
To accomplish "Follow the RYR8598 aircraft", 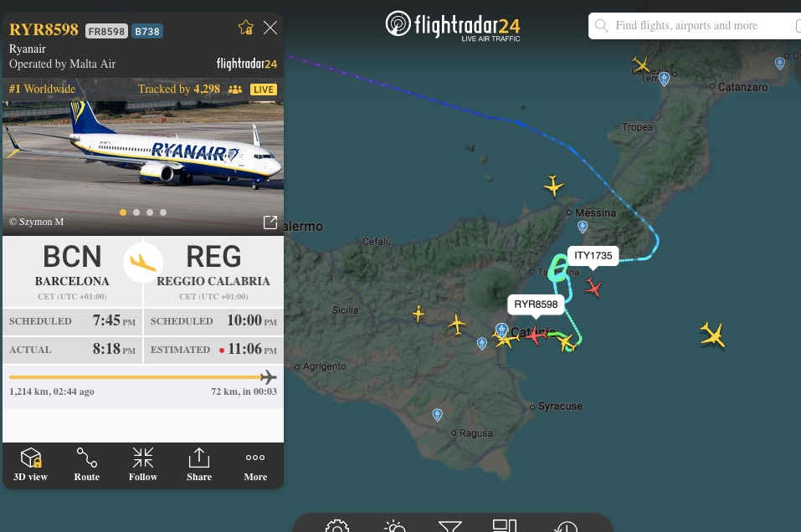I will (143, 464).
